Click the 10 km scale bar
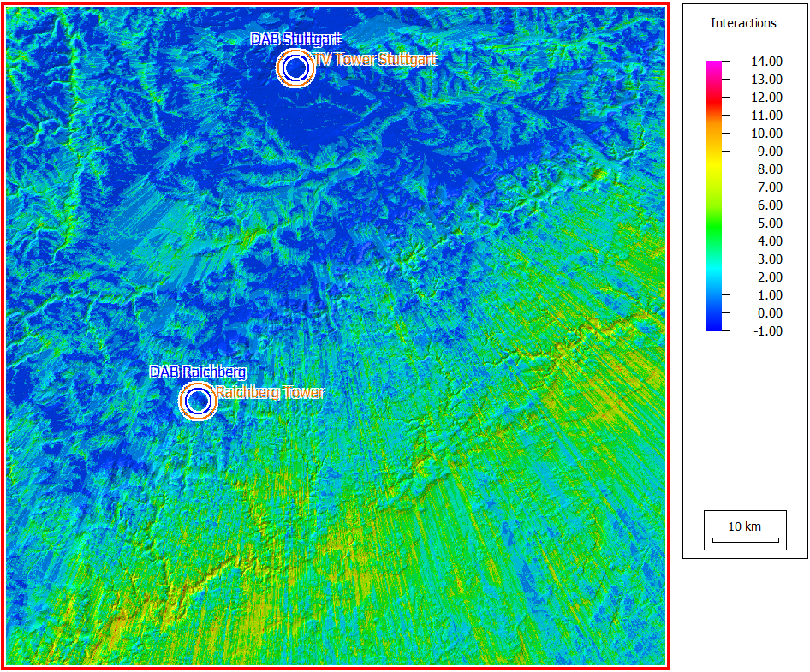The image size is (810, 672). [744, 532]
